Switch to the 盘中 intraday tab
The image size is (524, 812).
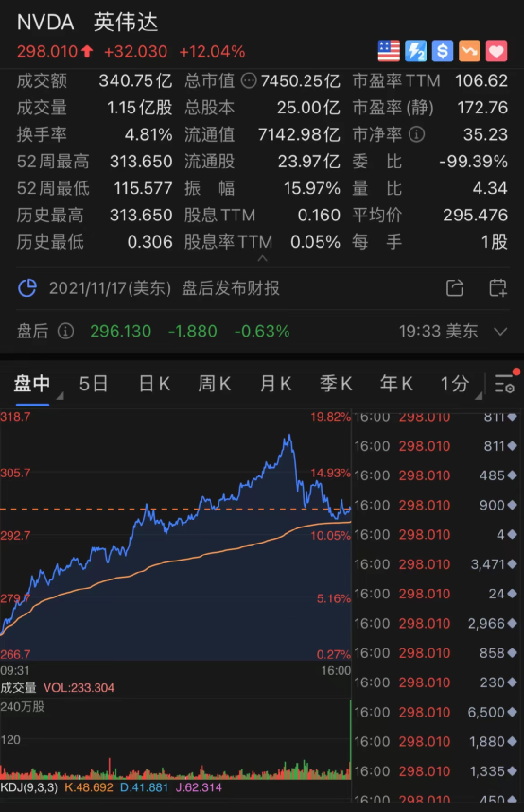(32, 384)
